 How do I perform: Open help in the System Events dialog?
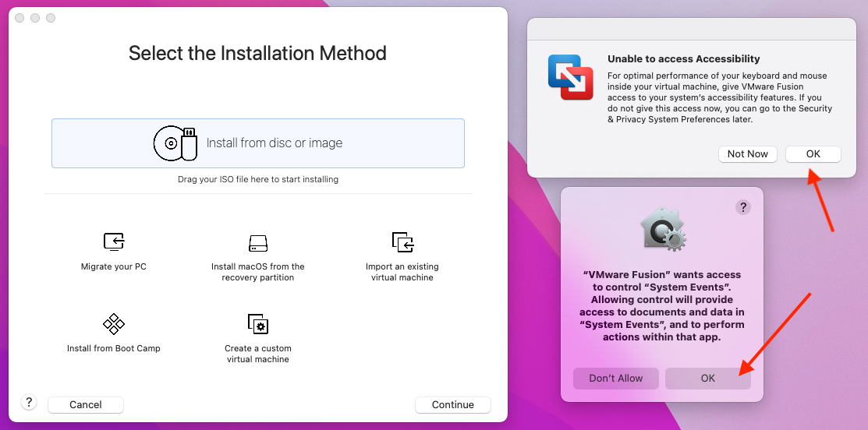click(x=743, y=206)
